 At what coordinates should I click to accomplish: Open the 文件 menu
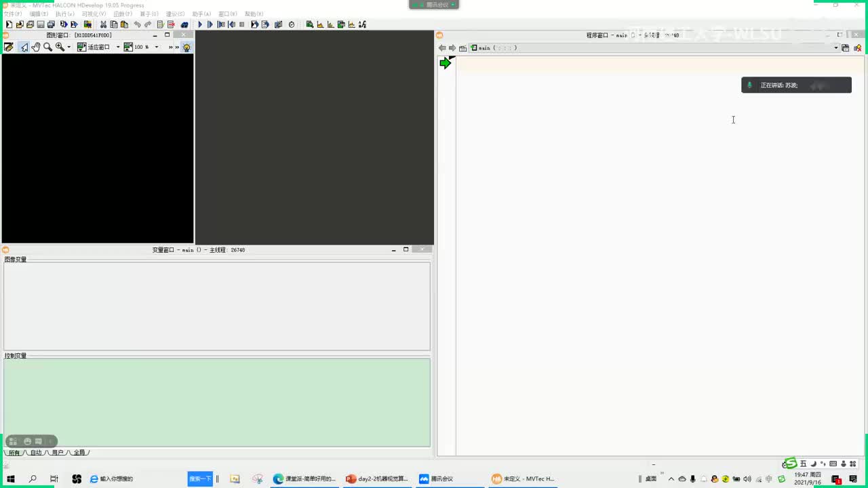pyautogui.click(x=13, y=14)
